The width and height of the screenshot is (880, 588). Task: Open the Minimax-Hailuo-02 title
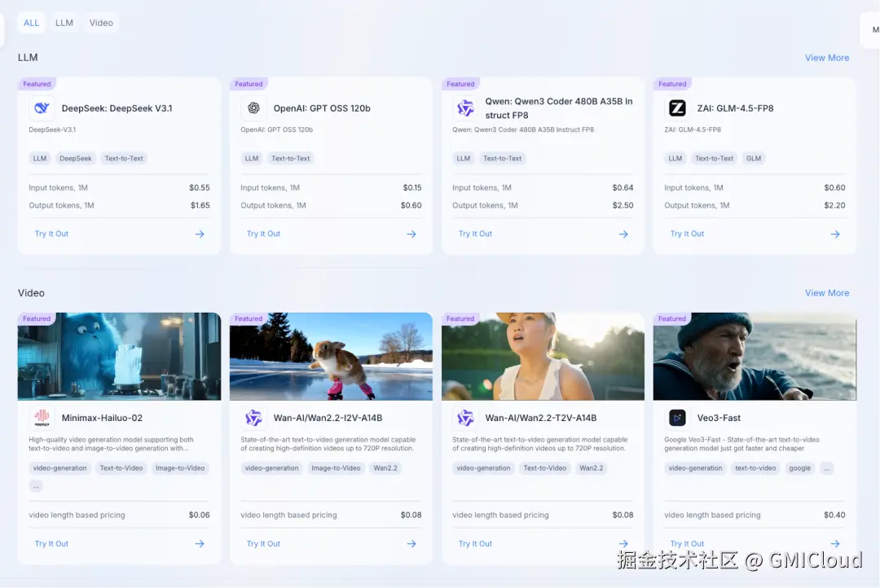click(102, 418)
